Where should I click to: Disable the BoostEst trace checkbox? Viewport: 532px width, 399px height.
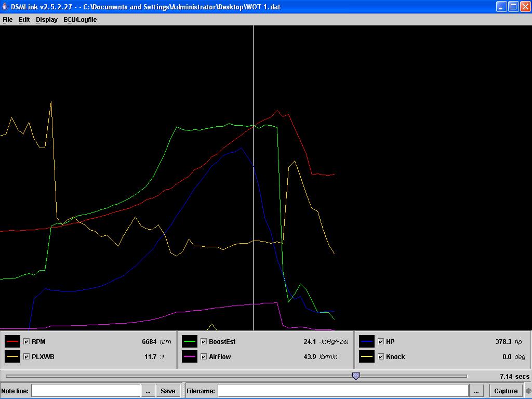(x=204, y=342)
